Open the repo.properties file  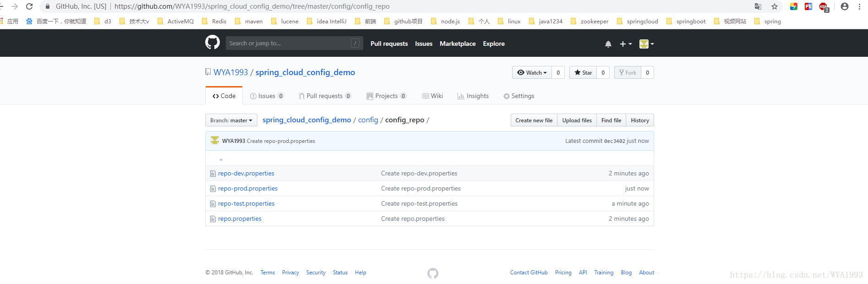click(x=240, y=218)
